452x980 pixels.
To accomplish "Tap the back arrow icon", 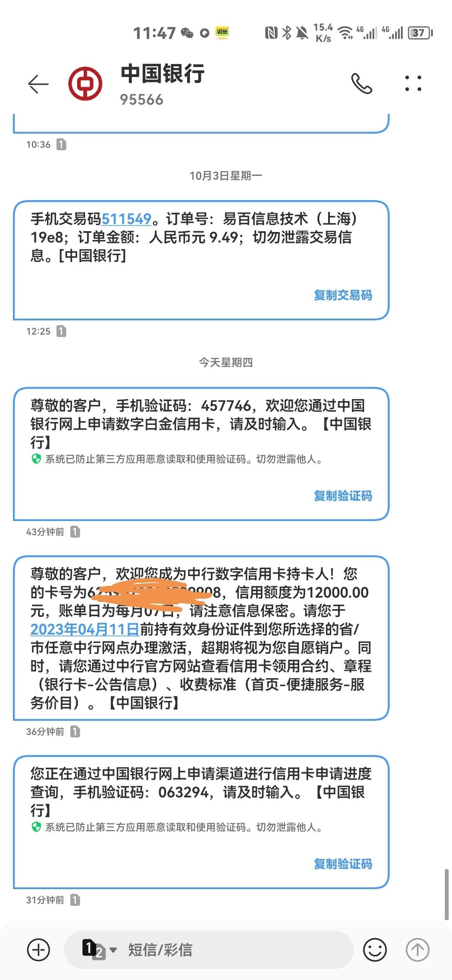I will coord(38,84).
